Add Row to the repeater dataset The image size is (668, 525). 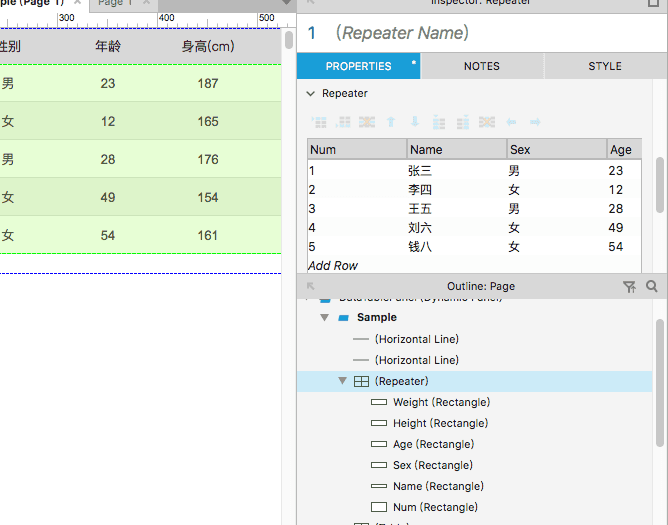tap(333, 266)
